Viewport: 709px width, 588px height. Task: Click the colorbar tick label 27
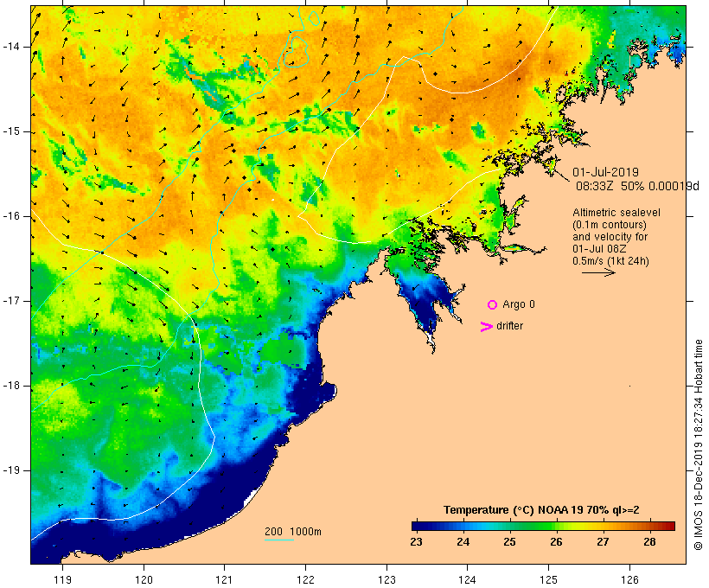coord(603,542)
